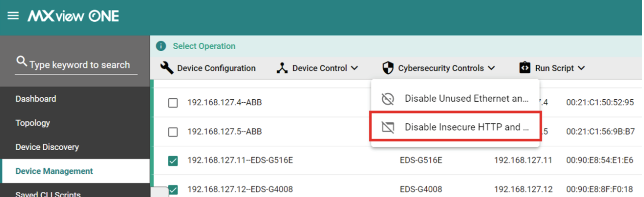Expand the Device Control dropdown arrow
The height and width of the screenshot is (197, 644).
click(x=354, y=68)
